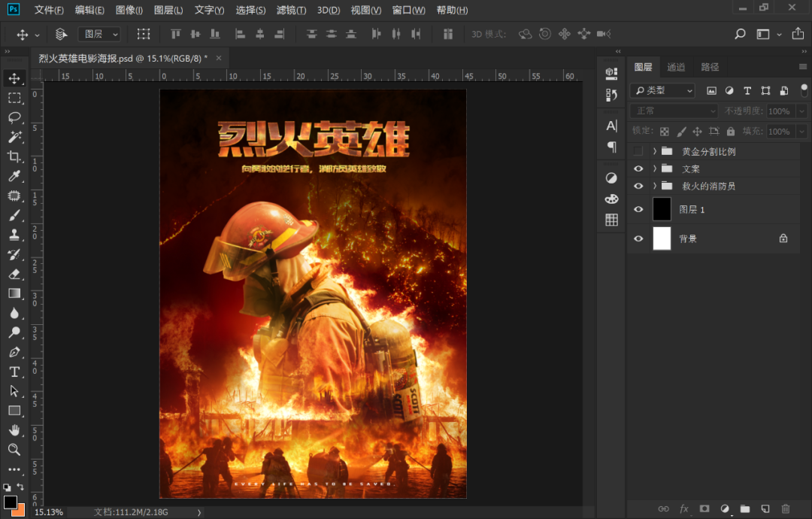The width and height of the screenshot is (812, 519).
Task: Hide the 文案 group
Action: tap(638, 168)
